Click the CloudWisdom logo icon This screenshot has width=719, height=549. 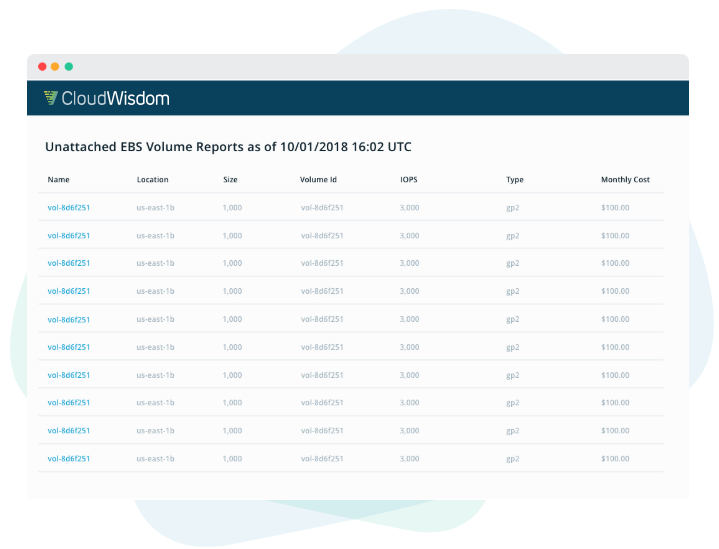[50, 98]
